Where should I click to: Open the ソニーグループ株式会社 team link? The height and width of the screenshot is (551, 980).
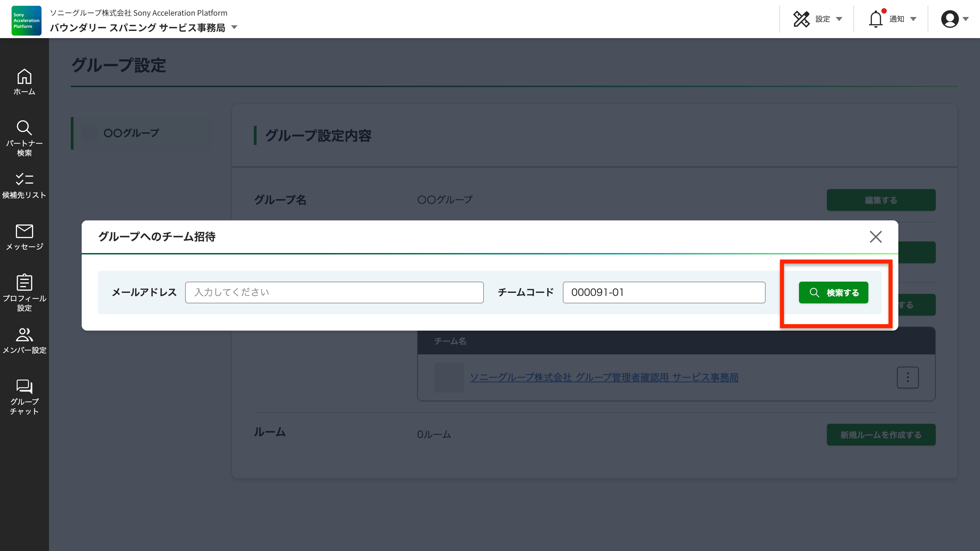604,377
